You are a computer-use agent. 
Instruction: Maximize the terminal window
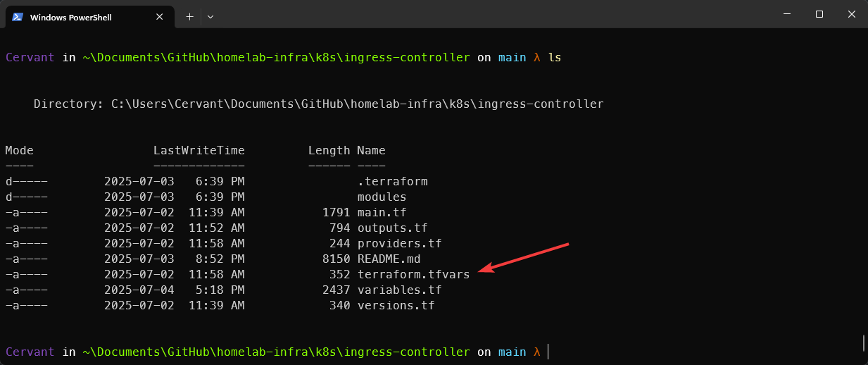tap(819, 14)
